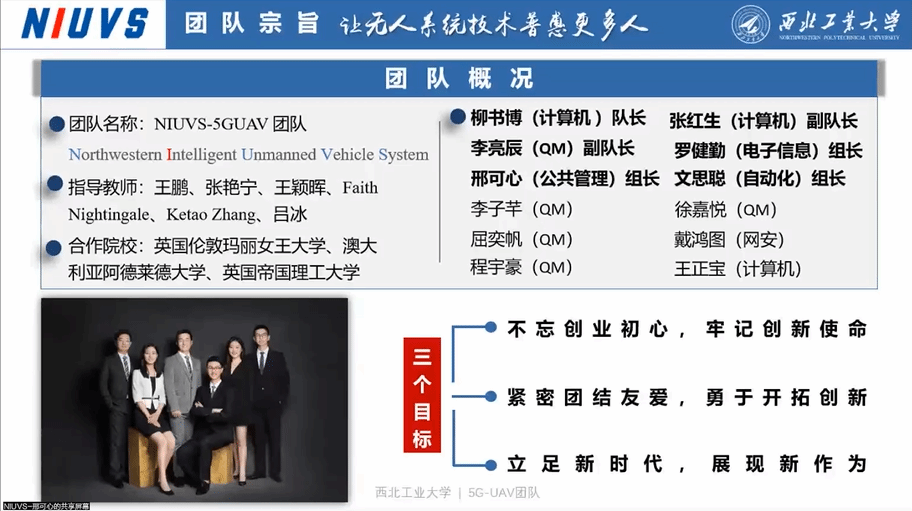Click team member 张红生 副队长
The image size is (912, 511).
(x=763, y=121)
